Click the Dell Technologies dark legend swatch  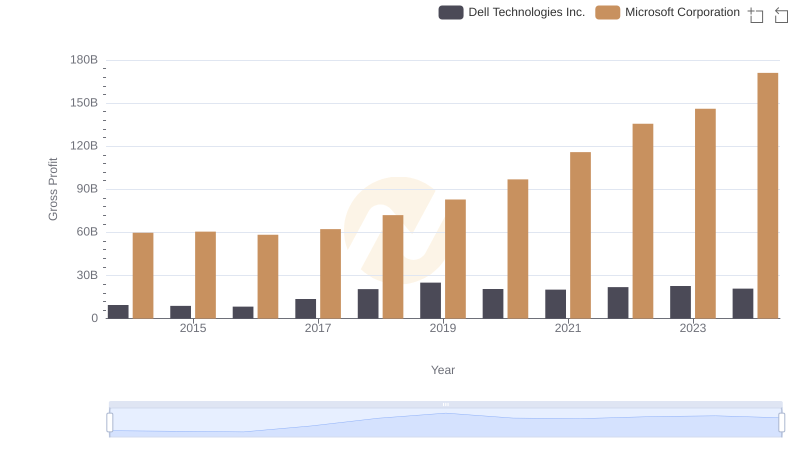point(451,12)
